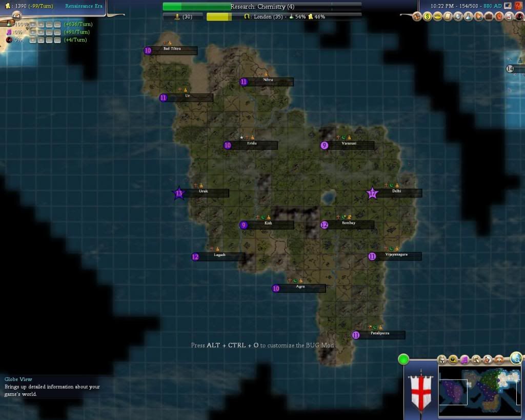Screen dimensions: 525x420
Task: Toggle the purple music note culture layer
Action: (x=465, y=359)
